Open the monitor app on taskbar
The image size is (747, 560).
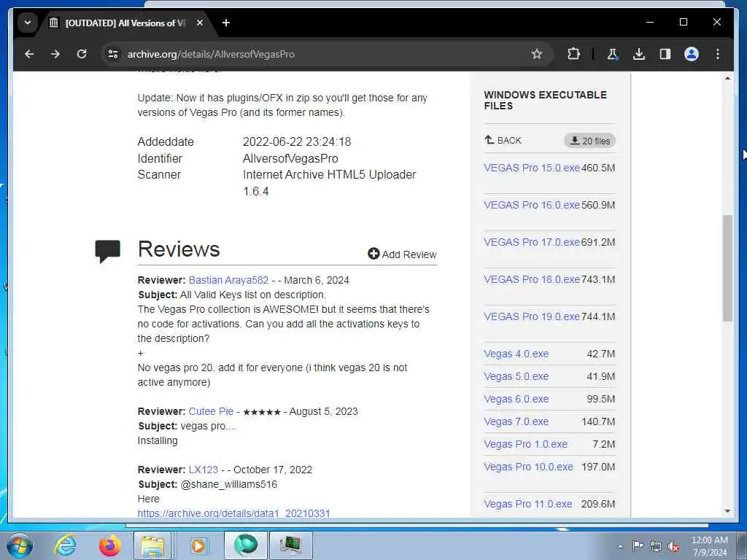[290, 545]
